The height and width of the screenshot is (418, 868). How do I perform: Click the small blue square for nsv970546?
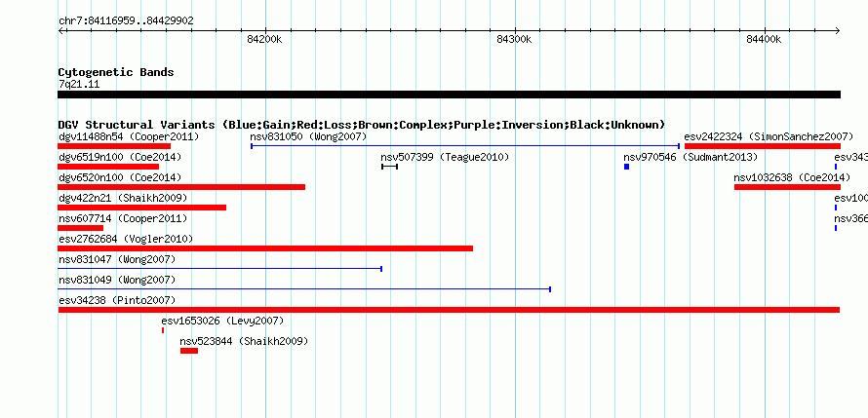coord(627,167)
